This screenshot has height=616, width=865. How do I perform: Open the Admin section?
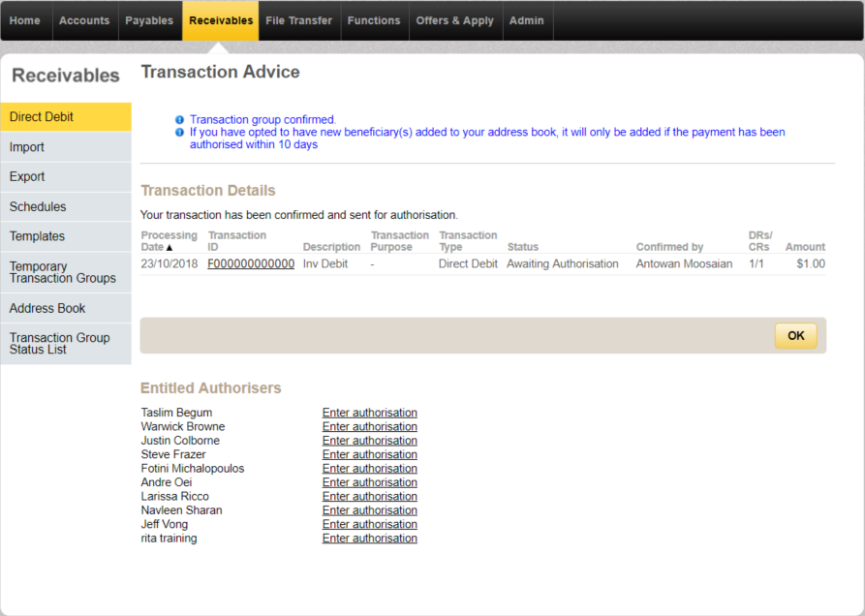(x=527, y=19)
